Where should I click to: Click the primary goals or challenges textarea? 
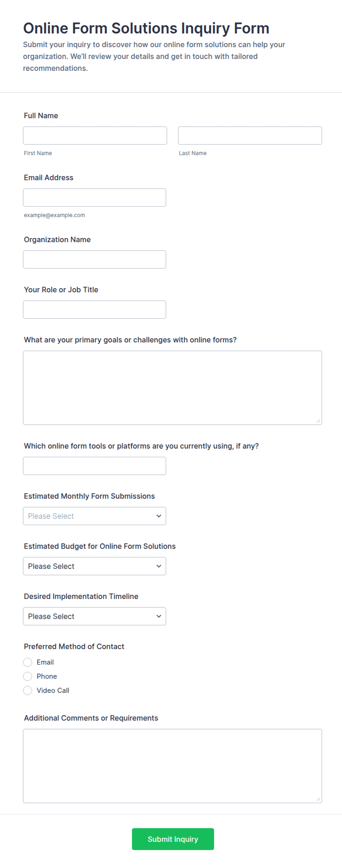point(172,388)
